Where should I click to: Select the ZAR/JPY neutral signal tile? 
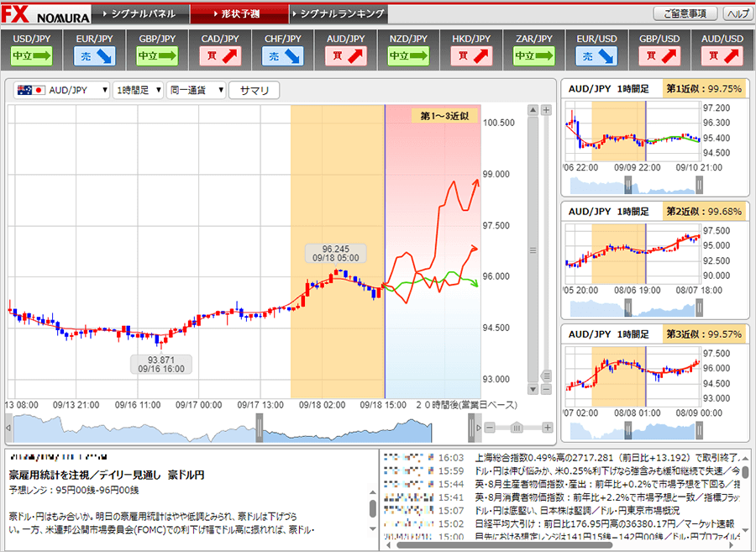tap(533, 50)
